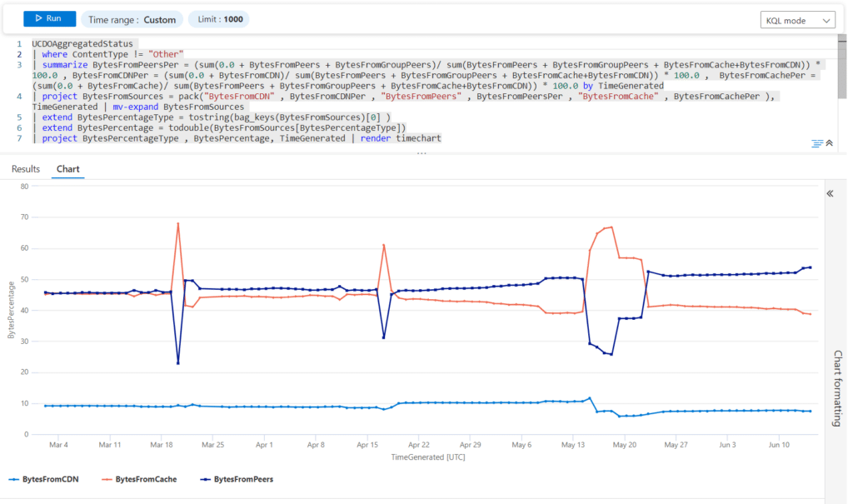Click the tostring function on line 5
Image resolution: width=853 pixels, height=504 pixels.
pyautogui.click(x=209, y=117)
